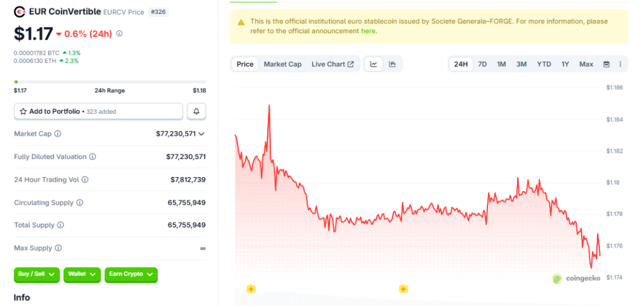The width and height of the screenshot is (644, 306).
Task: Click the price alert bell icon
Action: (196, 111)
